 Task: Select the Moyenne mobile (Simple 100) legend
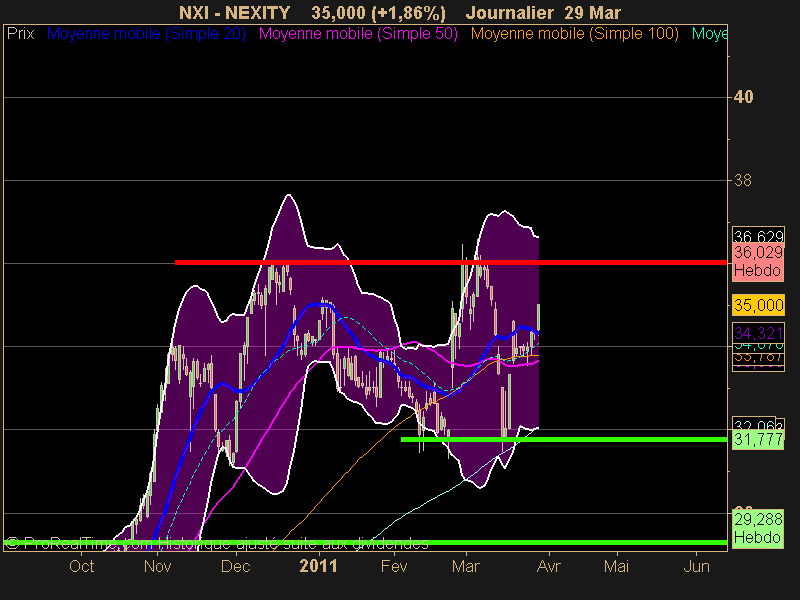574,34
